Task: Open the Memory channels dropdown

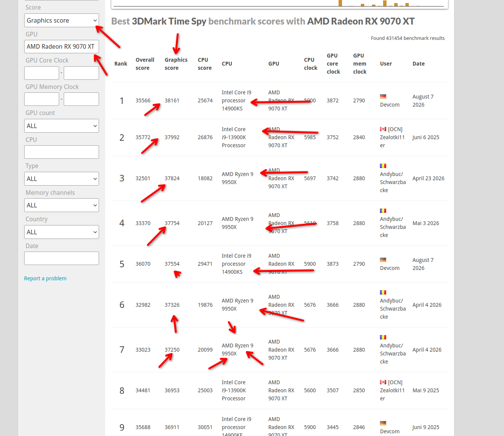Action: point(61,205)
